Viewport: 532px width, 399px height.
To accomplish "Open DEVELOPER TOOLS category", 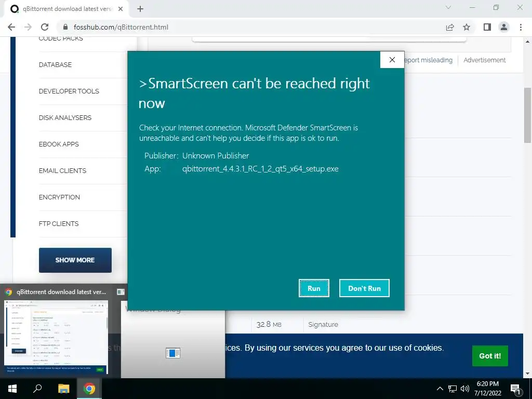I will (x=69, y=91).
